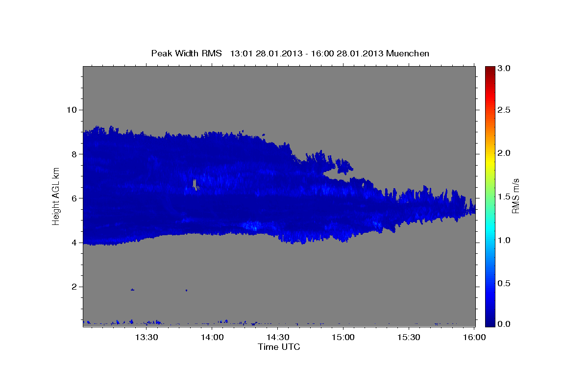Click the small grey hole in the cloud layer
The height and width of the screenshot is (392, 588).
click(x=195, y=184)
